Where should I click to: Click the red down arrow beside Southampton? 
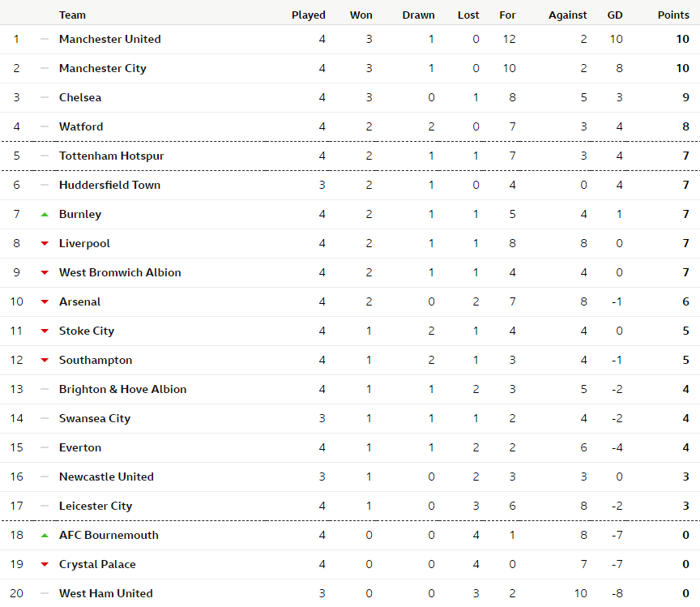[x=45, y=360]
